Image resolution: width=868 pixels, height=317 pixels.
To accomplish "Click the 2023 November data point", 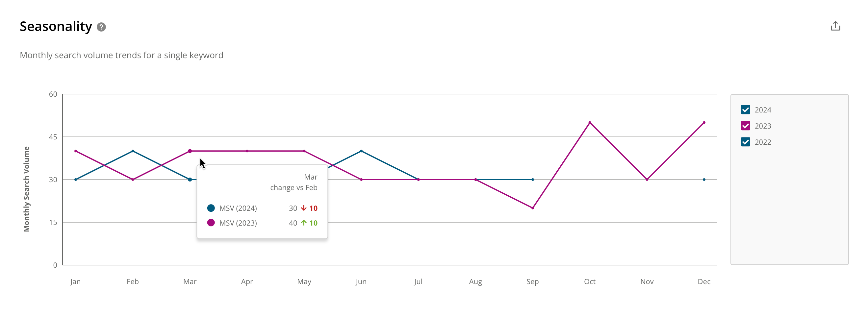I will tap(647, 180).
